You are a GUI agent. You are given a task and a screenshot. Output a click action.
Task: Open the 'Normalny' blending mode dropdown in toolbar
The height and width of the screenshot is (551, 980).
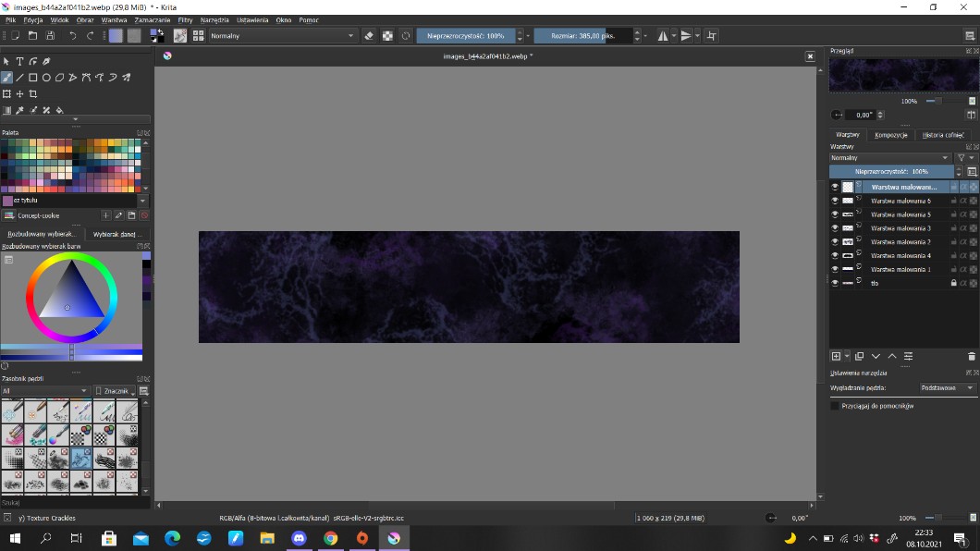tap(282, 35)
